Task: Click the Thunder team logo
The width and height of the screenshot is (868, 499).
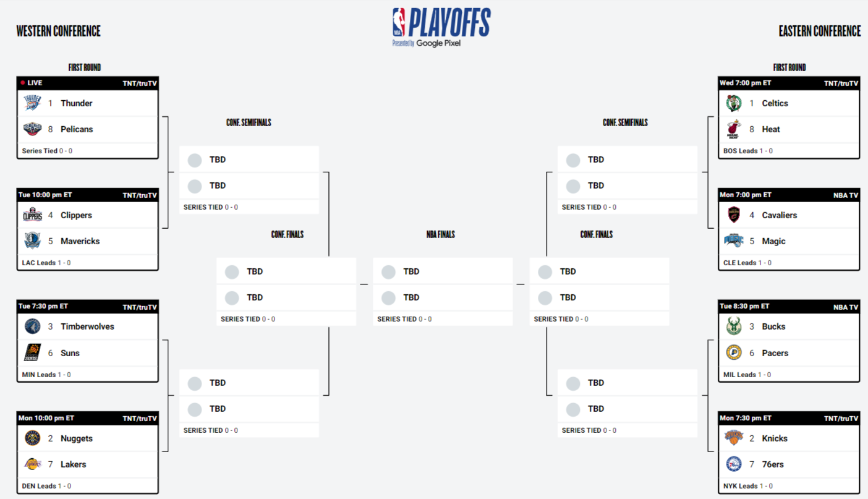Action: [32, 103]
